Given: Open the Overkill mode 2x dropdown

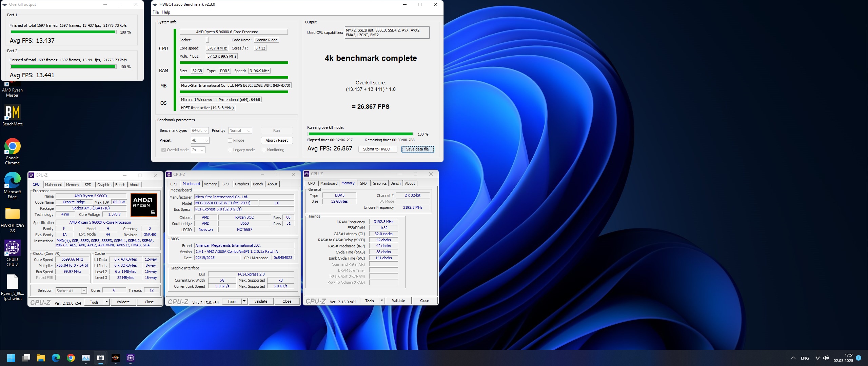Looking at the screenshot, I should pyautogui.click(x=198, y=150).
